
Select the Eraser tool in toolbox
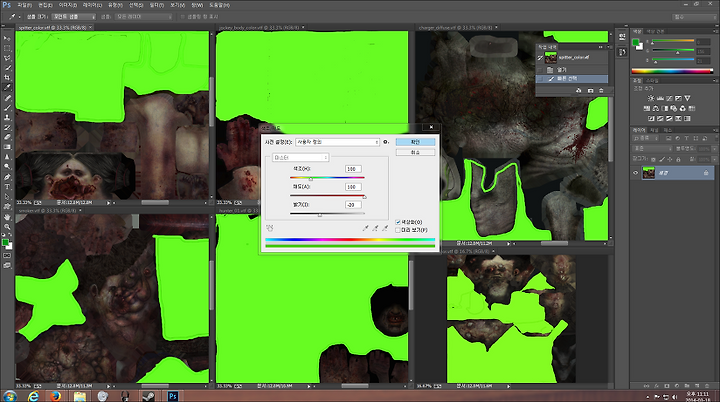click(x=7, y=137)
